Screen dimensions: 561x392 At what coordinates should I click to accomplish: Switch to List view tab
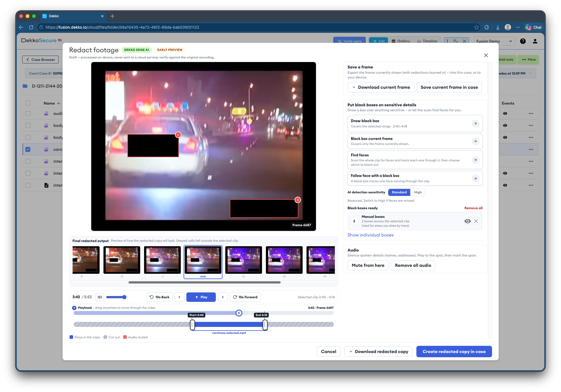379,41
